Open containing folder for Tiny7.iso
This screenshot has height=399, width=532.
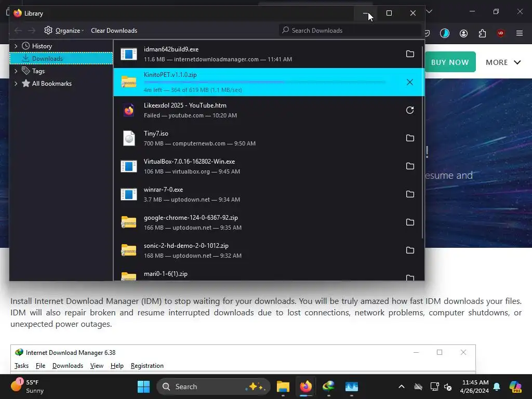tap(410, 138)
